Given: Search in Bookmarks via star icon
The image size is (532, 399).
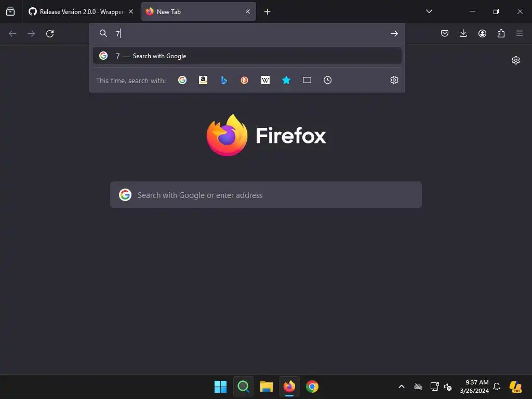Looking at the screenshot, I should [x=286, y=80].
